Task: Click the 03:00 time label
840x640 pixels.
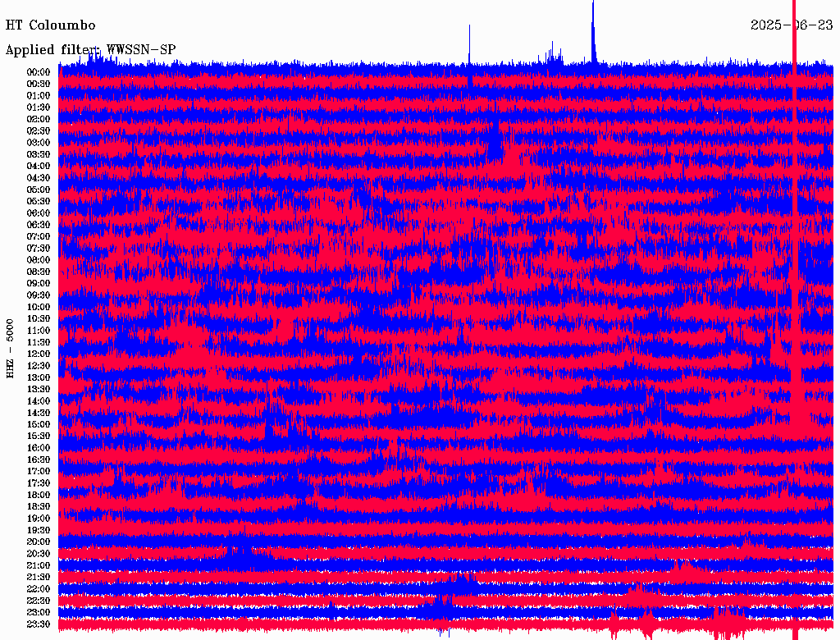Action: (39, 143)
